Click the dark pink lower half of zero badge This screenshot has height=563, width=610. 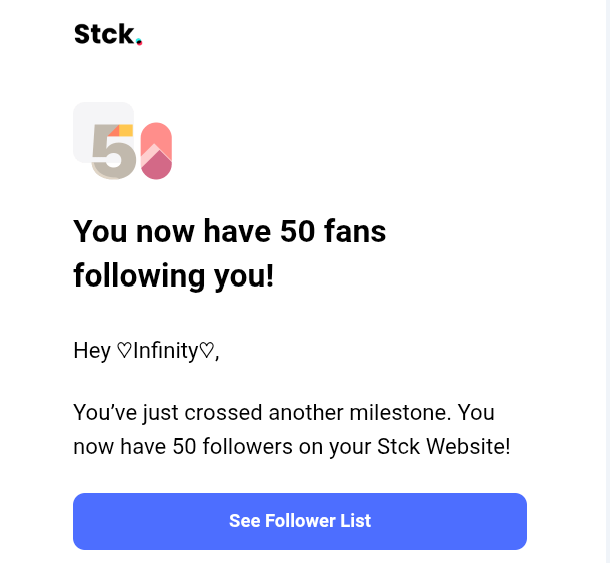[156, 167]
